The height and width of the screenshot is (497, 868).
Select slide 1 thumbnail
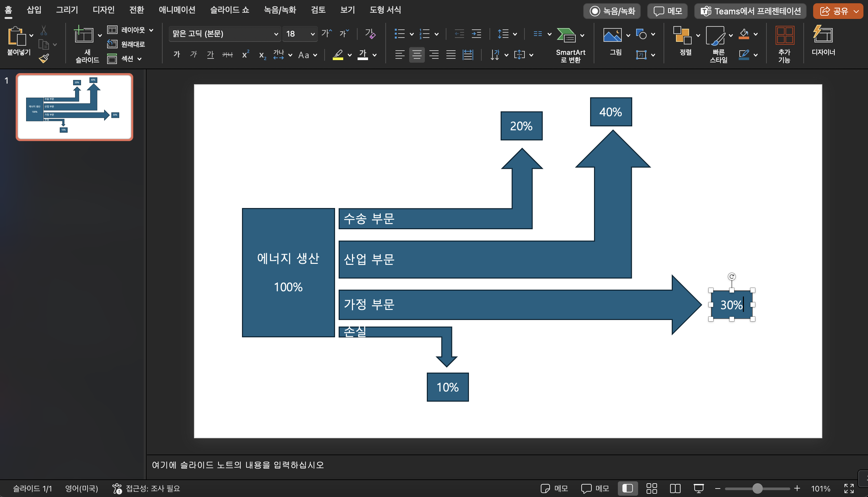(x=74, y=107)
